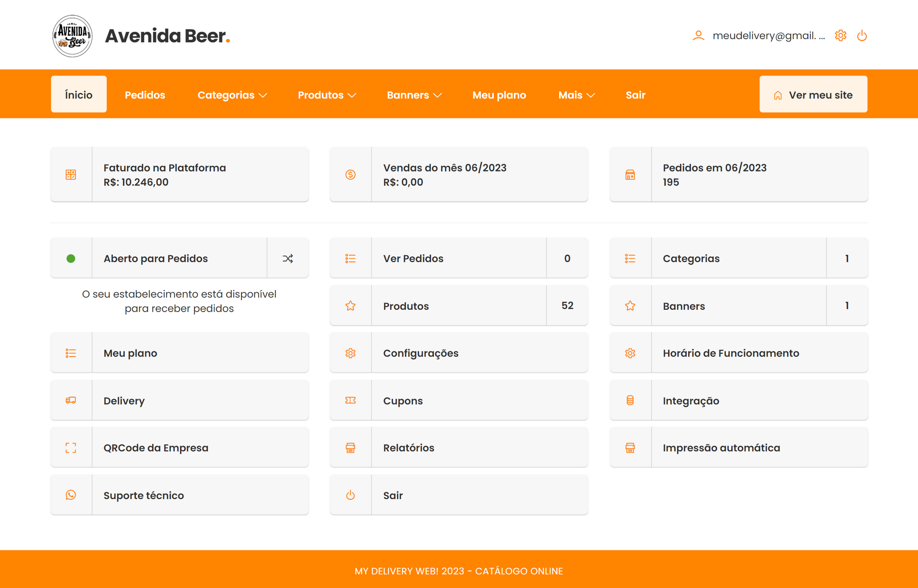Expand the Produtos dropdown in navbar
The width and height of the screenshot is (918, 588).
[x=327, y=95]
